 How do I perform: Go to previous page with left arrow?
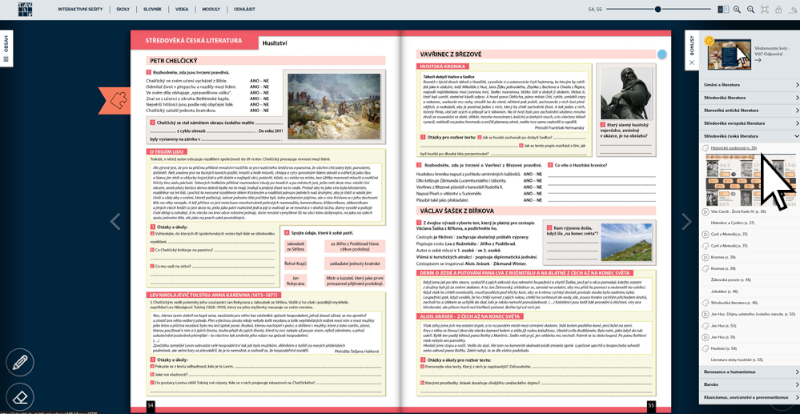[x=116, y=222]
